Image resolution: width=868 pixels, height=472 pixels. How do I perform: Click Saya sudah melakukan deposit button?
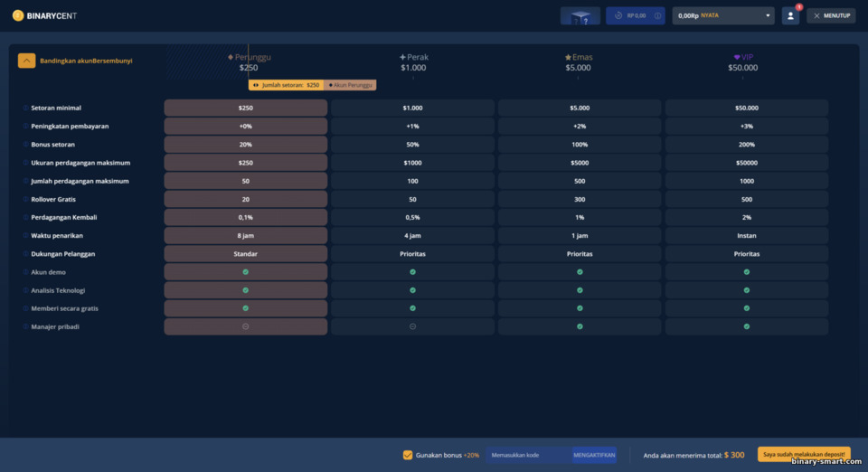[804, 454]
